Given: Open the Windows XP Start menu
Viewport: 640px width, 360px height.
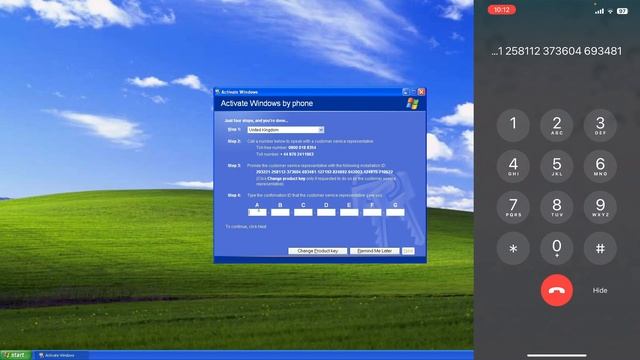Looking at the screenshot, I should pyautogui.click(x=16, y=355).
